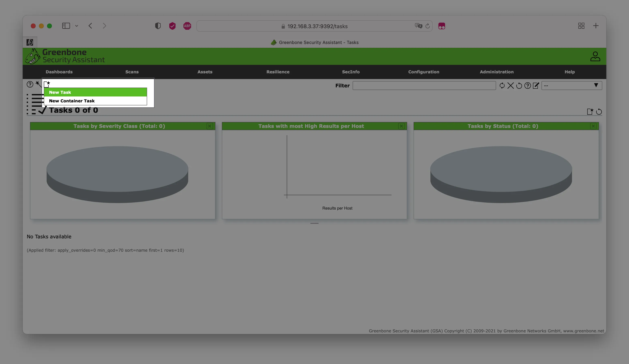Reset dashboard to defaults icon
This screenshot has width=629, height=364.
(x=599, y=112)
